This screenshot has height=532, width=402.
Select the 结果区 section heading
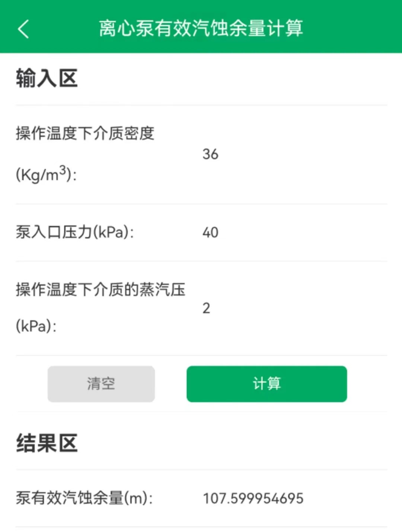47,443
